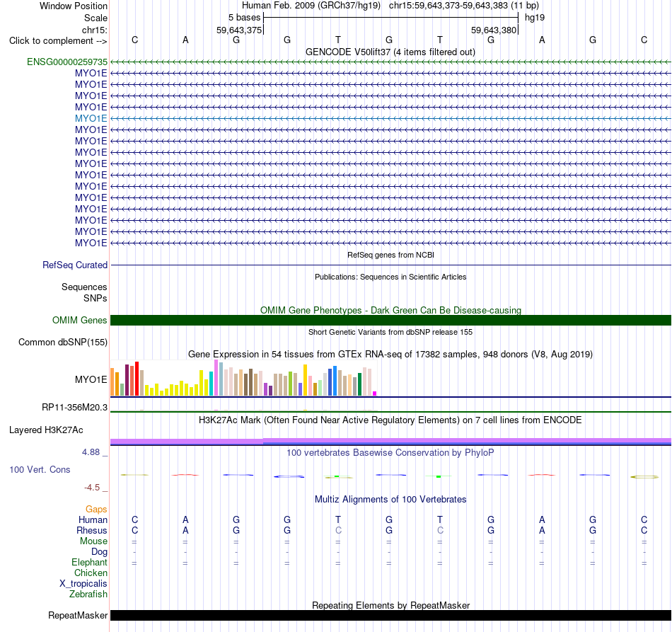Click the light-blue MYO1E transcript arrow line
This screenshot has width=672, height=632.
coord(391,118)
